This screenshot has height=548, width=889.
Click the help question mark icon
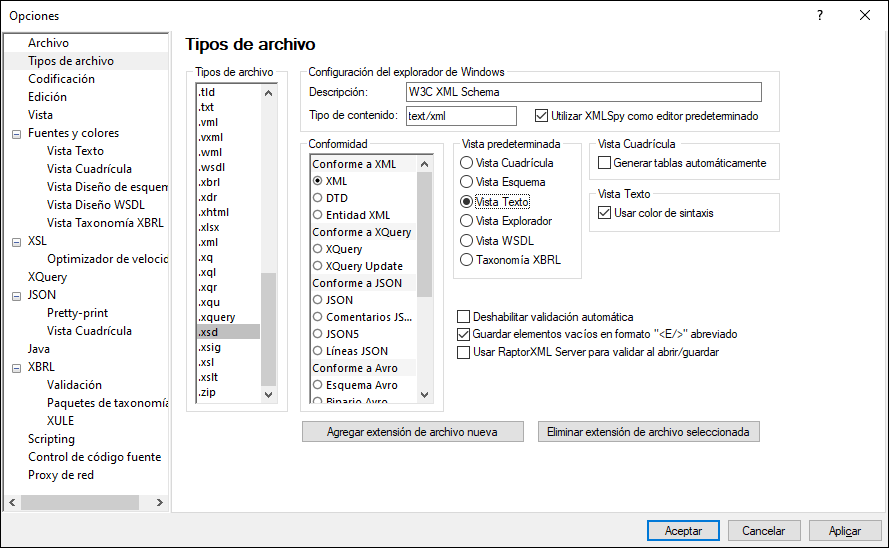tap(819, 15)
